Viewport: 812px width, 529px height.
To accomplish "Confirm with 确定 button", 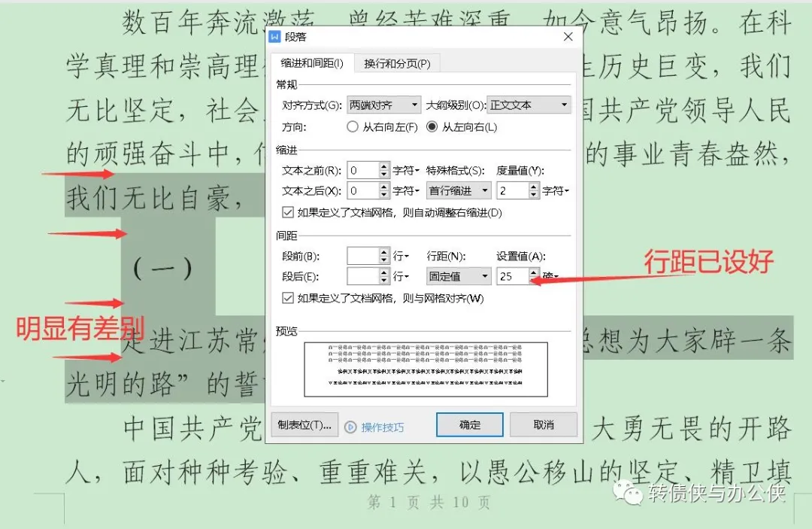I will (x=470, y=425).
